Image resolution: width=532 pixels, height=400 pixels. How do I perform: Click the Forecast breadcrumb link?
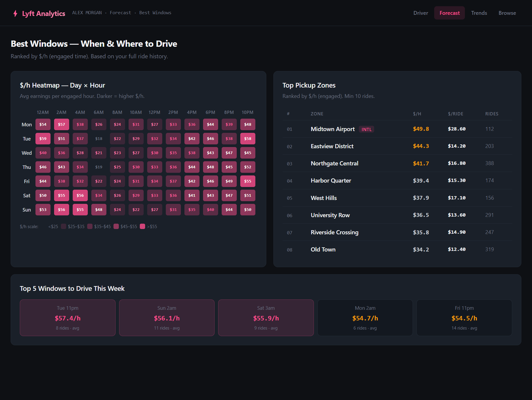click(120, 13)
